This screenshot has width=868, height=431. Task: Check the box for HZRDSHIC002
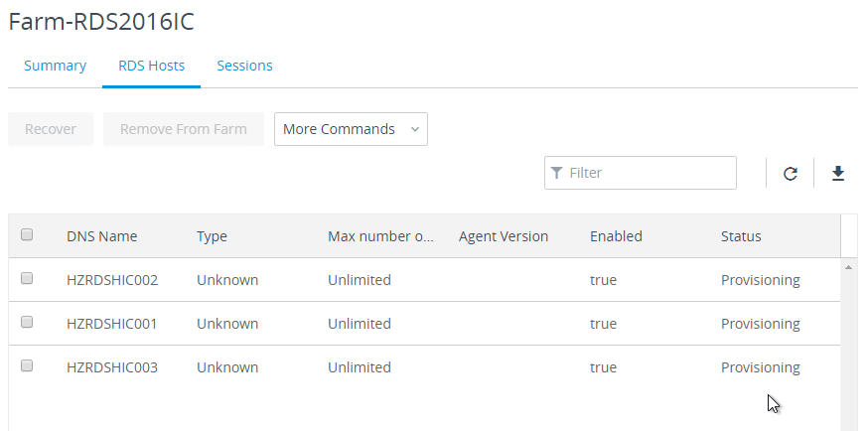27,278
